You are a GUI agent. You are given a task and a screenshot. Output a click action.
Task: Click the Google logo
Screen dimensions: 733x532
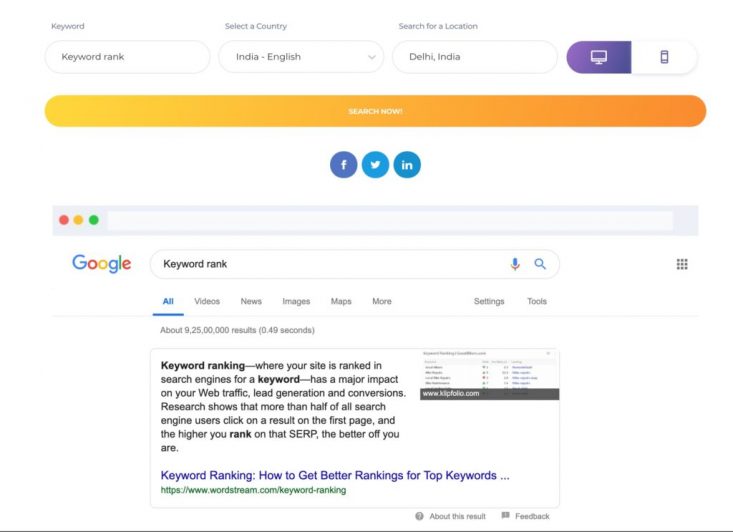101,264
